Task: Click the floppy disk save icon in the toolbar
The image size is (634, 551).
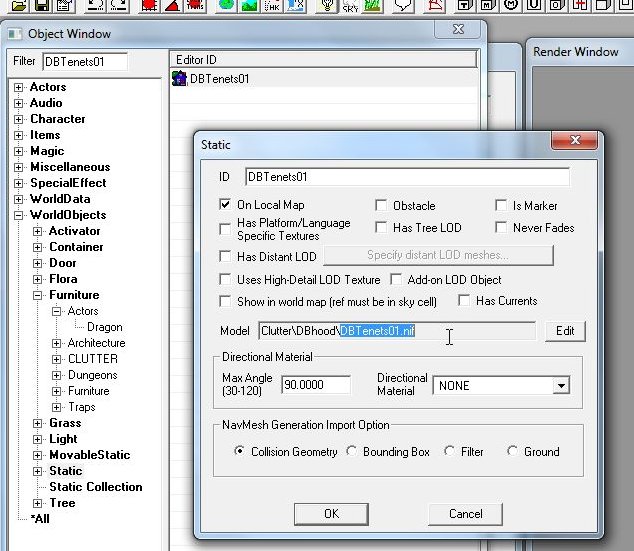Action: pyautogui.click(x=42, y=5)
